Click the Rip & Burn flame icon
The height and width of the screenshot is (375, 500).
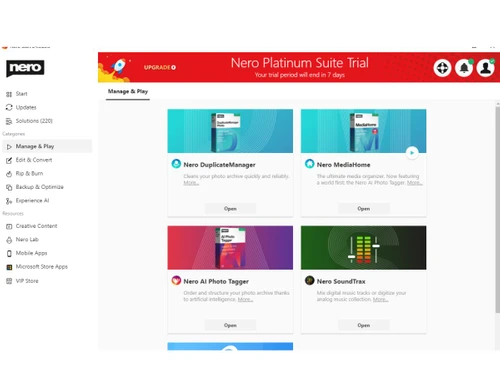click(x=9, y=174)
